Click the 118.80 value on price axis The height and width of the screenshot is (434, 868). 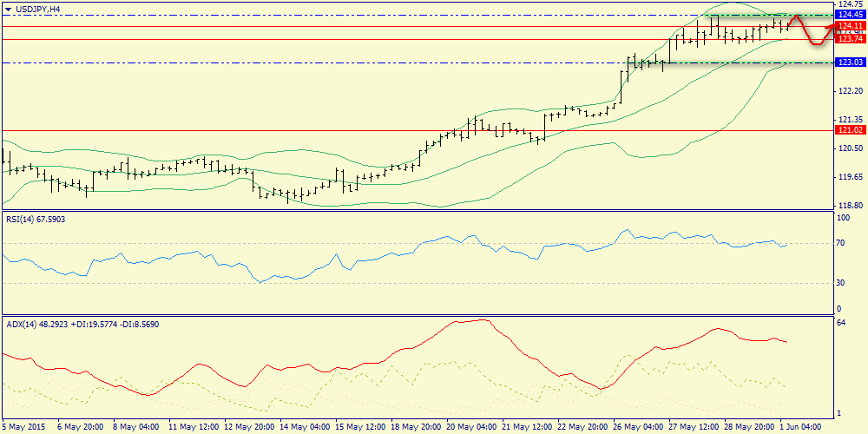[852, 206]
